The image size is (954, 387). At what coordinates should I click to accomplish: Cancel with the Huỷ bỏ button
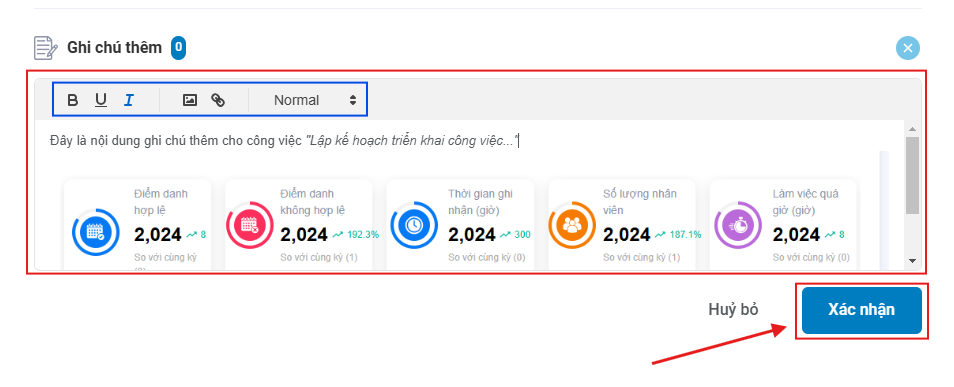(x=733, y=310)
